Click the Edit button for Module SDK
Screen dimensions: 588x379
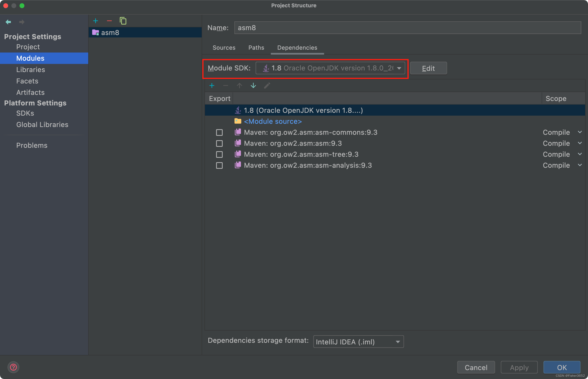click(x=428, y=68)
